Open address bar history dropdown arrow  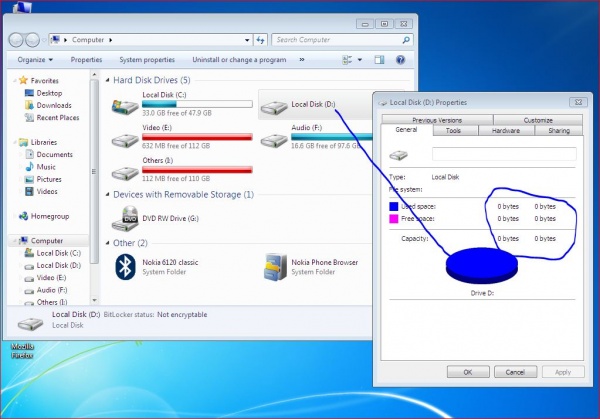pyautogui.click(x=247, y=40)
